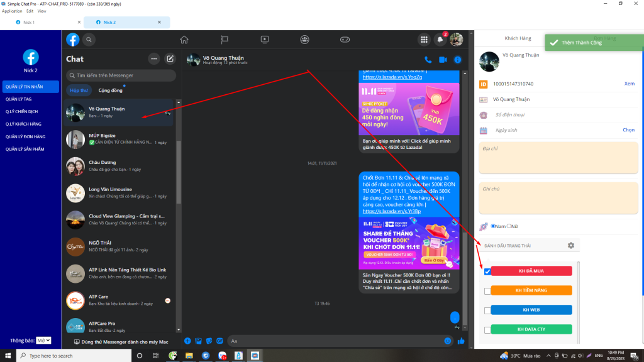Click the red KH ĐÃ MUA tag
Image resolution: width=644 pixels, height=362 pixels.
click(x=531, y=271)
